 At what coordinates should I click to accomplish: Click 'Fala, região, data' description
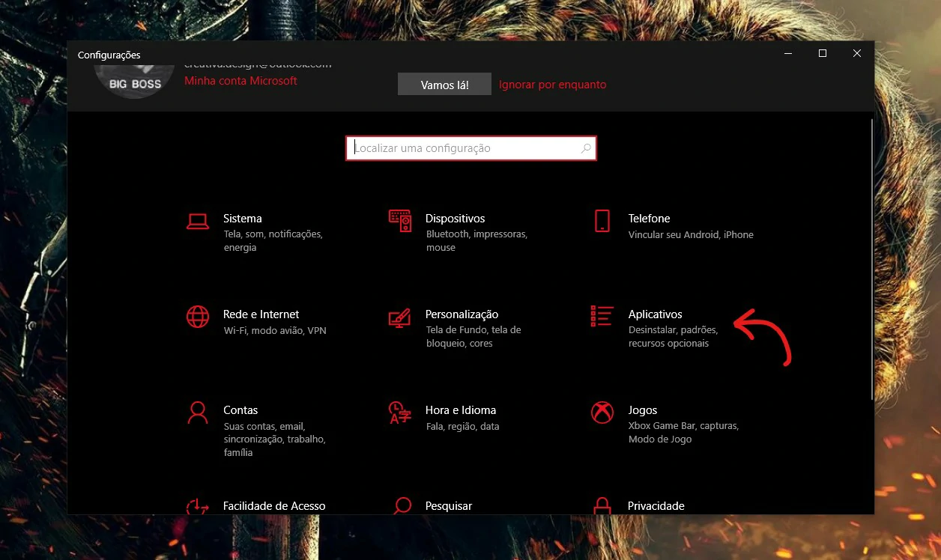pos(462,426)
